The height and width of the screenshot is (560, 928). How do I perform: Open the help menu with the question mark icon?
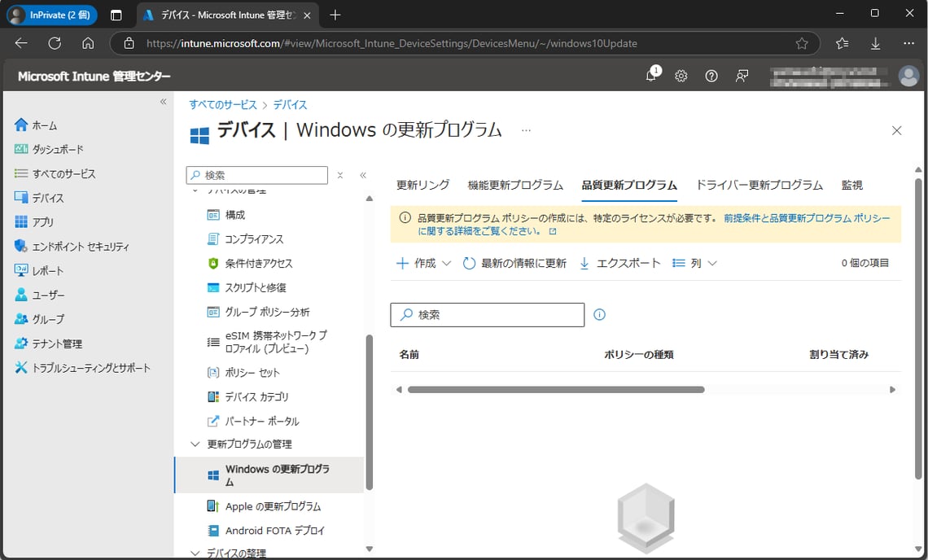pyautogui.click(x=711, y=76)
